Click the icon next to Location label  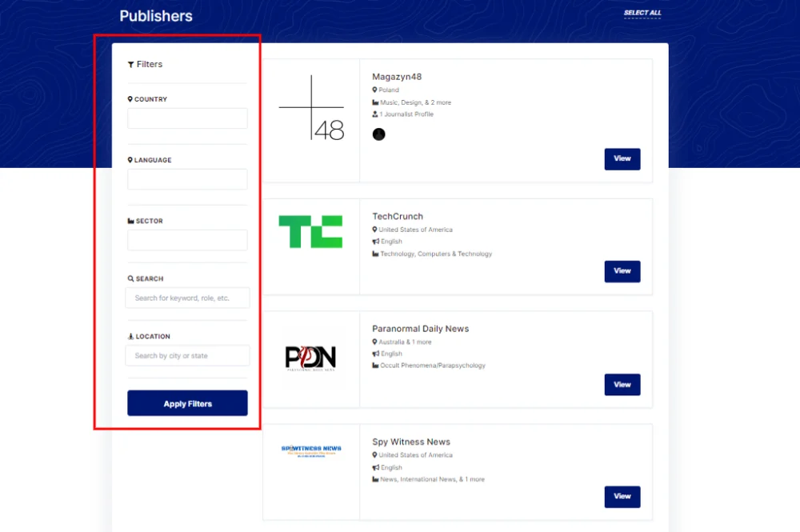(131, 337)
